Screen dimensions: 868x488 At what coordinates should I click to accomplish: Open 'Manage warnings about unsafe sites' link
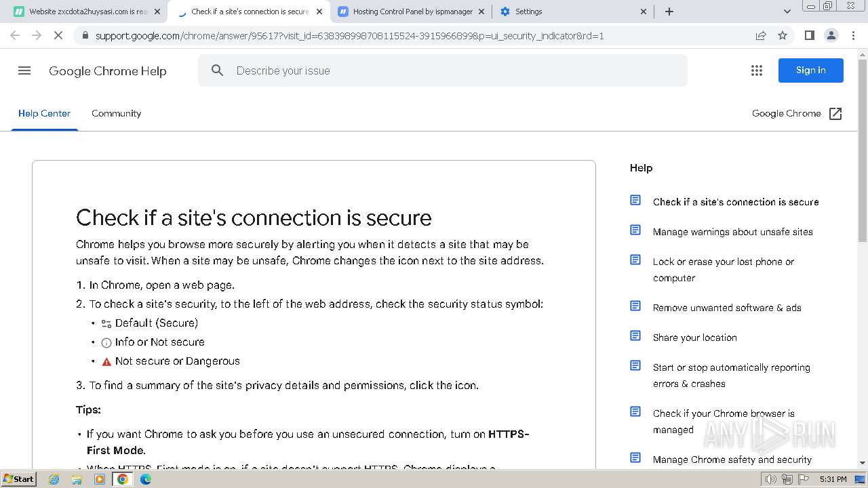(733, 232)
